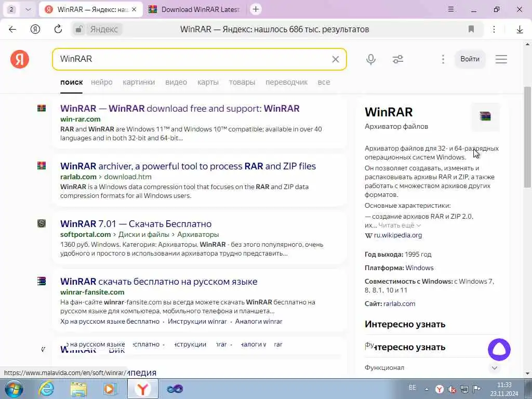Go back to previous page

12,30
